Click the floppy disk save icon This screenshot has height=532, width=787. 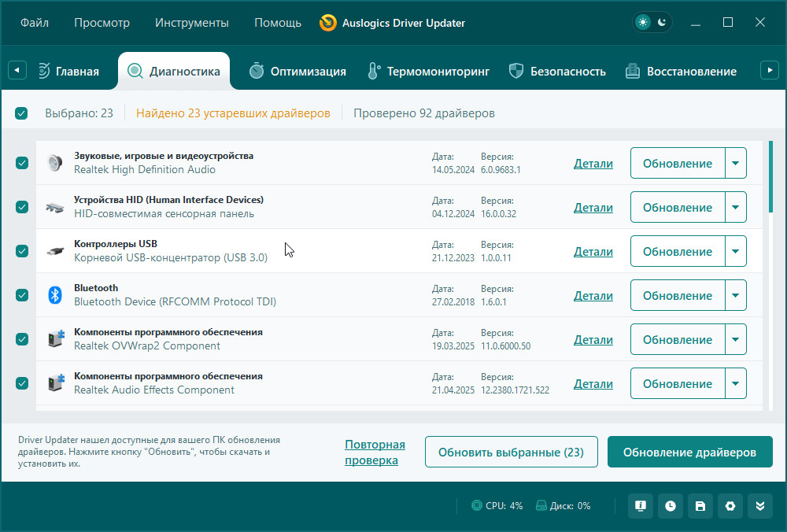click(700, 506)
